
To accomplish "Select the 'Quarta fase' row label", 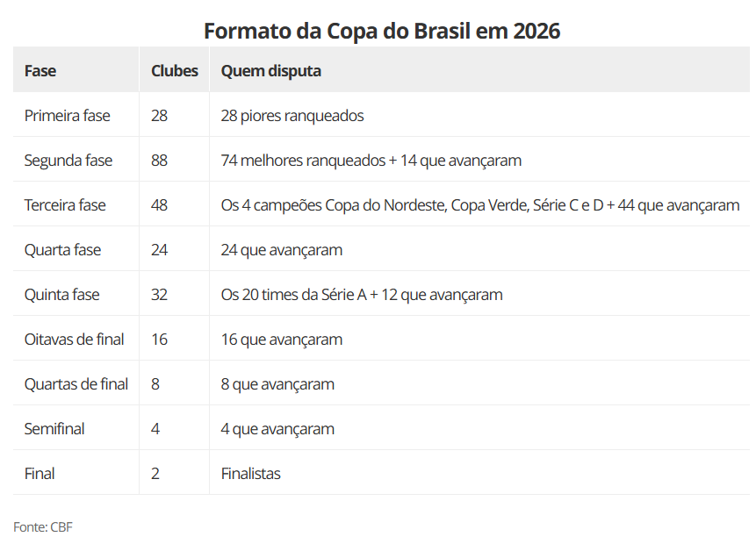I will pyautogui.click(x=62, y=250).
